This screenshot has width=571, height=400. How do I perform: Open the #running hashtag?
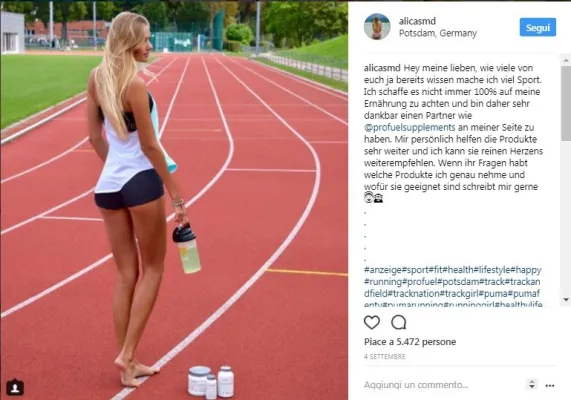(x=383, y=282)
